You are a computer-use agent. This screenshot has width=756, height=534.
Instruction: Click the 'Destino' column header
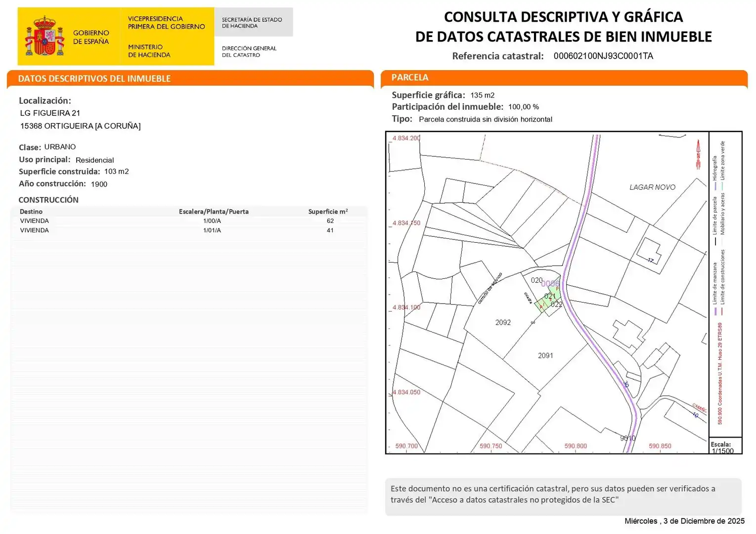click(31, 212)
